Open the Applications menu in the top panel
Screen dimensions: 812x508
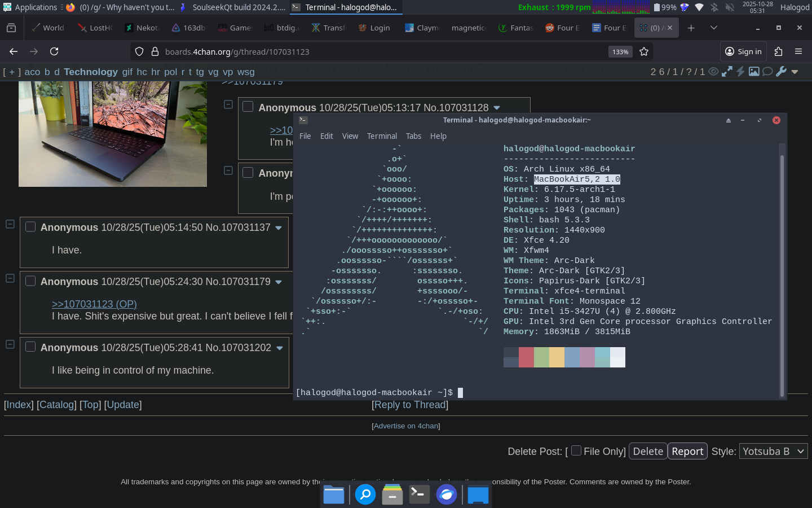[30, 7]
